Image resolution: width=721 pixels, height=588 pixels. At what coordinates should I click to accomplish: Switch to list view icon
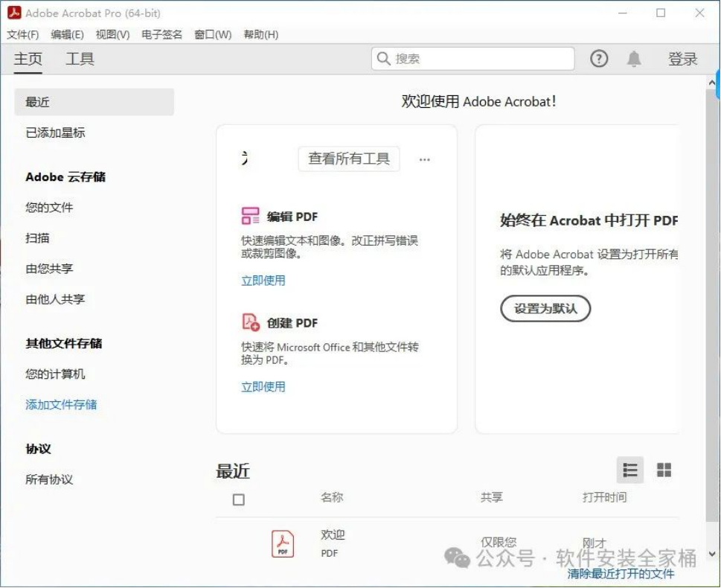[x=630, y=470]
